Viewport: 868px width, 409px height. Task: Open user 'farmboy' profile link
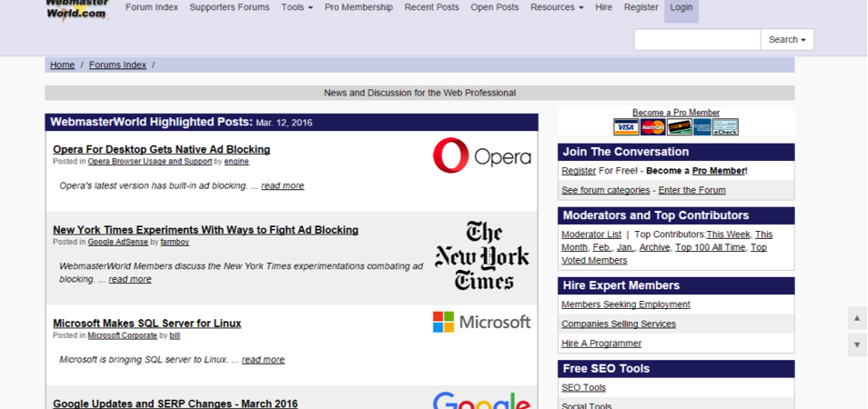[175, 242]
